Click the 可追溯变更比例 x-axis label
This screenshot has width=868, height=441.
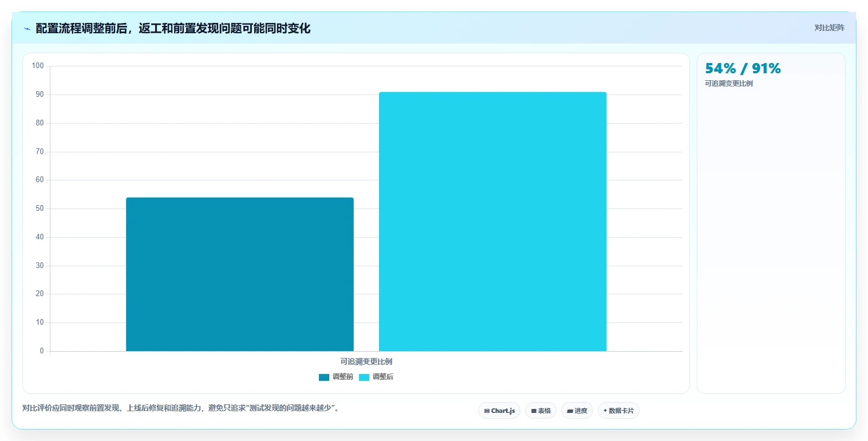[x=366, y=361]
